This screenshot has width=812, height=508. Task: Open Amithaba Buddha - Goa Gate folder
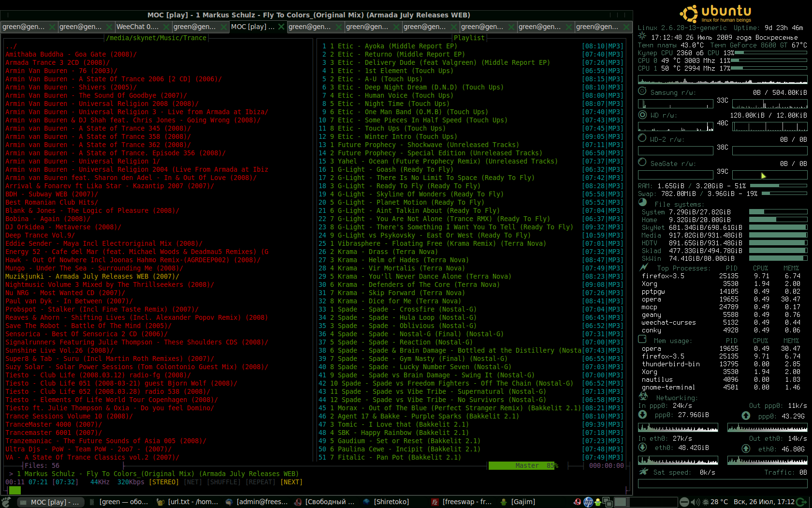[71, 54]
